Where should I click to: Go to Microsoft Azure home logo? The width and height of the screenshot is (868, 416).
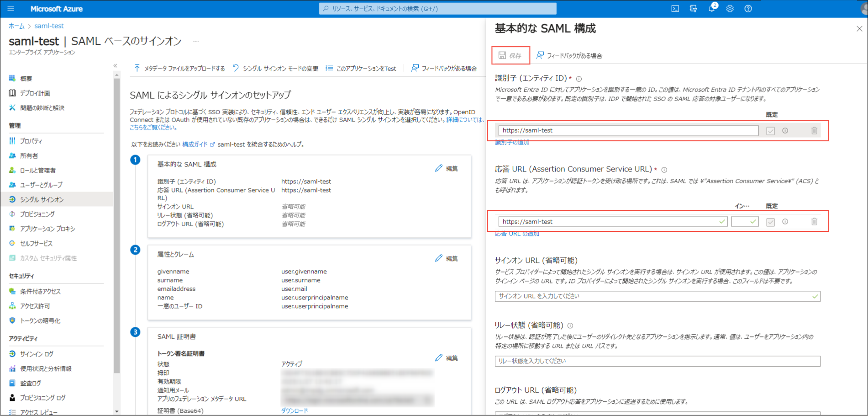pyautogui.click(x=57, y=9)
